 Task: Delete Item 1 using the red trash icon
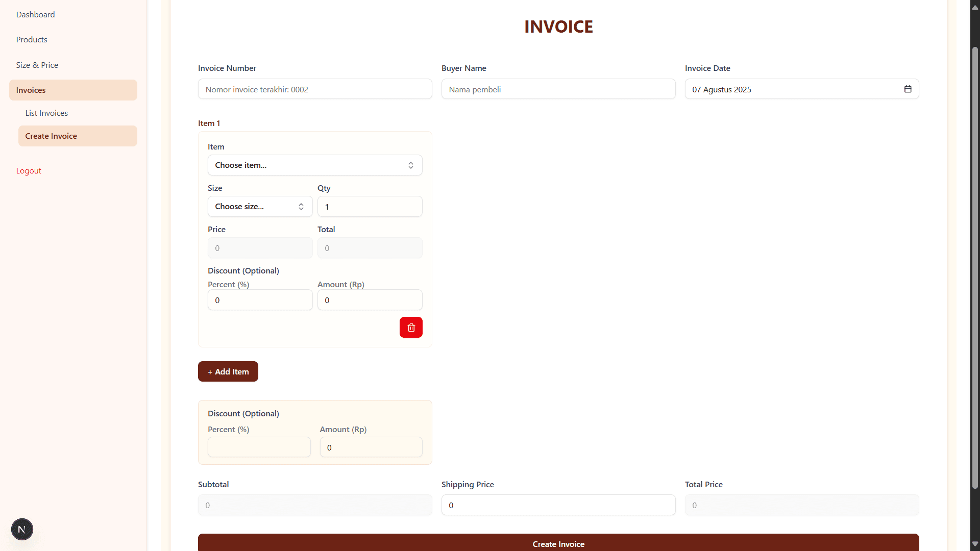[x=411, y=327]
